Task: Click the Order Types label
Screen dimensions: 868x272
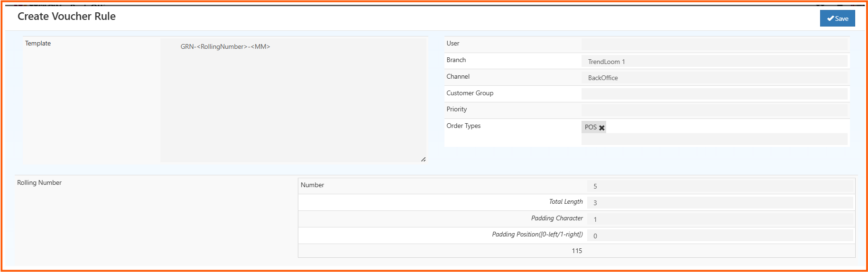Action: tap(463, 126)
